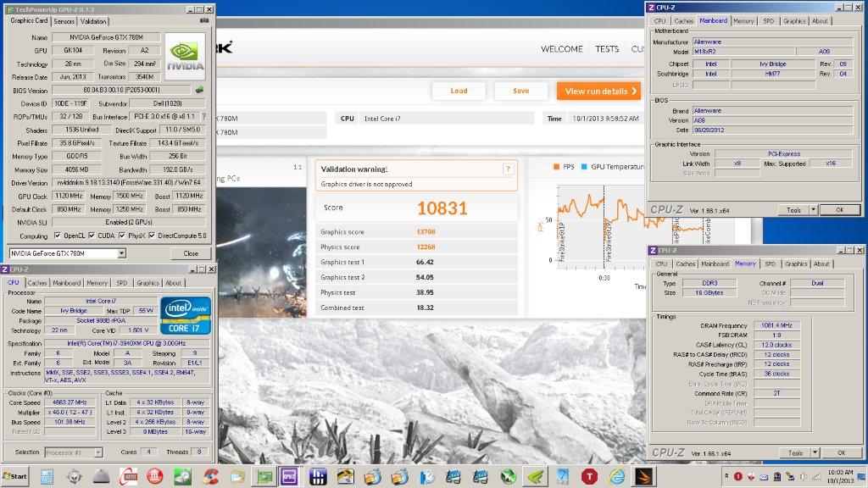The image size is (868, 488).
Task: Switch to Sensors tab in GPU-Z
Action: pyautogui.click(x=64, y=21)
